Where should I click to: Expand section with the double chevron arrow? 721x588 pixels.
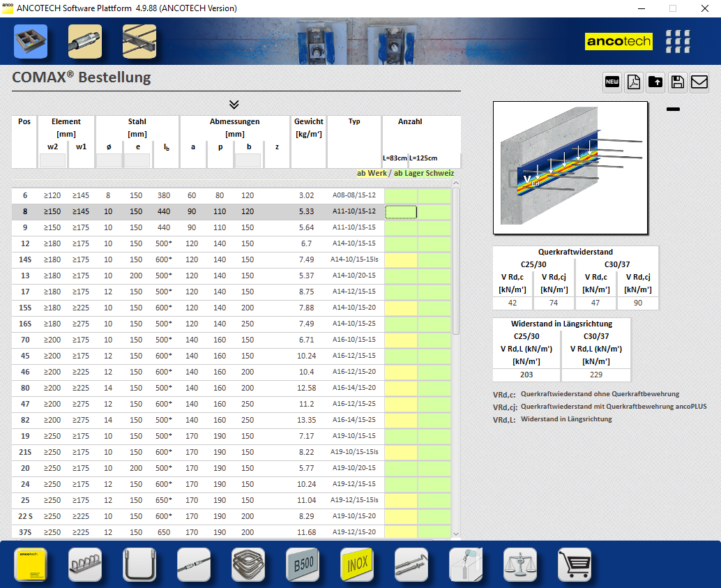[x=234, y=105]
